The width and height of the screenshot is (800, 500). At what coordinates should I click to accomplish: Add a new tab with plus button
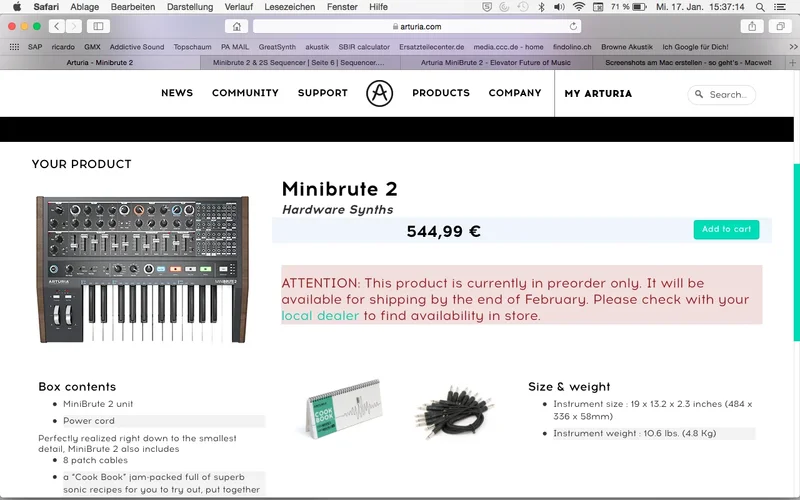(x=792, y=63)
